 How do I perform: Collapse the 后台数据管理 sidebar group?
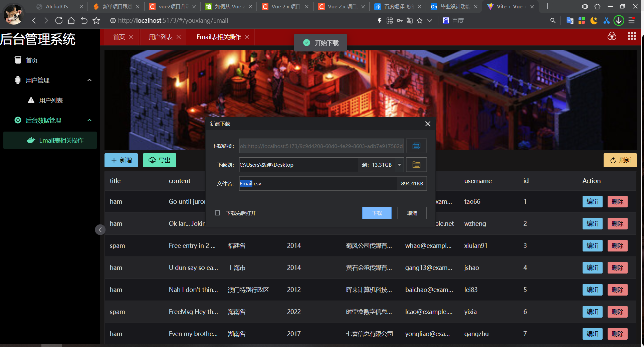[x=50, y=120]
